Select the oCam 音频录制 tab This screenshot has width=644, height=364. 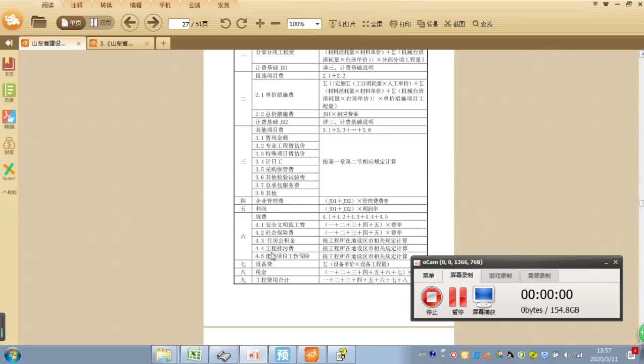coord(539,276)
